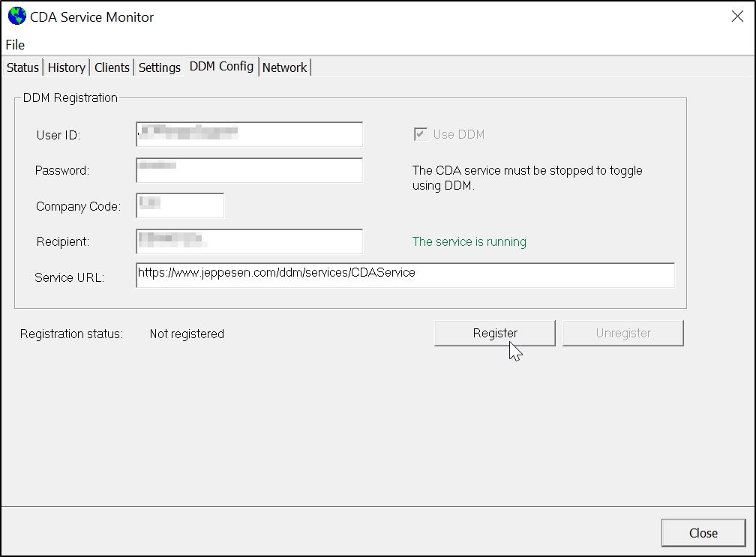This screenshot has width=756, height=557.
Task: Select the DDM Config tab
Action: click(x=221, y=66)
